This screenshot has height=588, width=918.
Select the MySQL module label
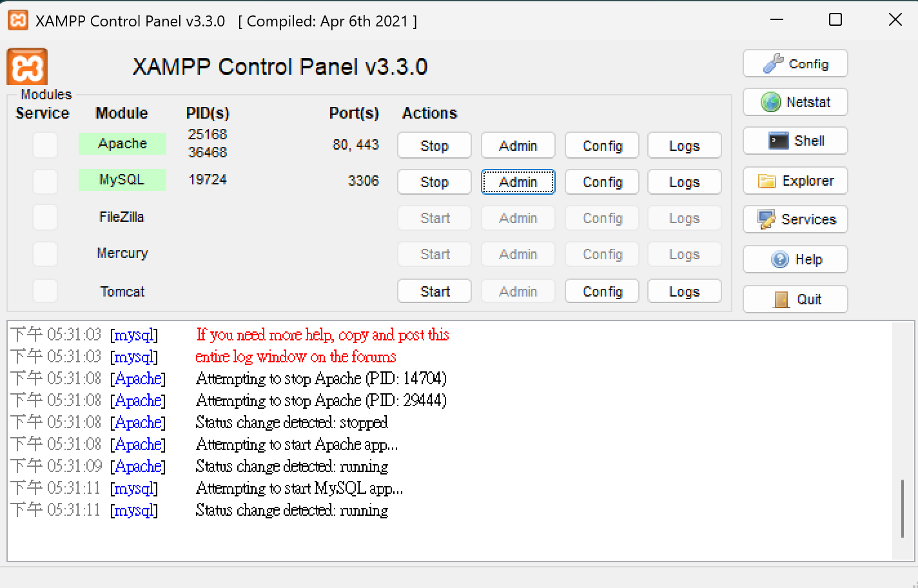[x=122, y=180]
